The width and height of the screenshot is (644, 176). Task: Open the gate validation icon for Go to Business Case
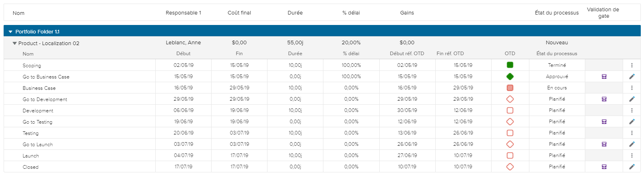click(x=604, y=77)
